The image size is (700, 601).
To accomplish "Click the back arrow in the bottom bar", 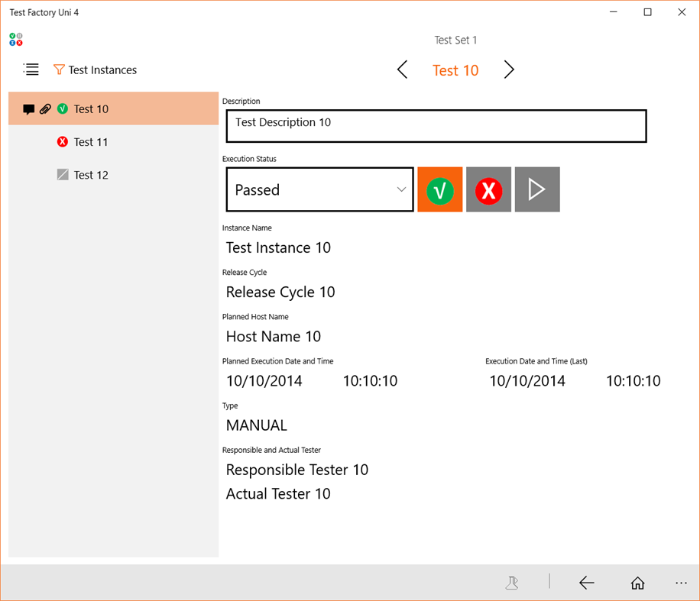I will 587,583.
